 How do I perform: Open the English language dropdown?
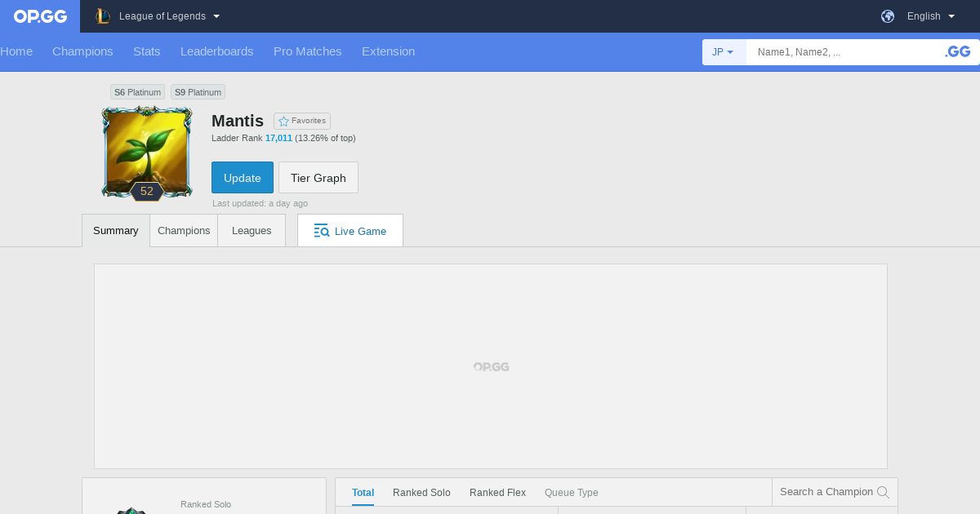point(931,16)
